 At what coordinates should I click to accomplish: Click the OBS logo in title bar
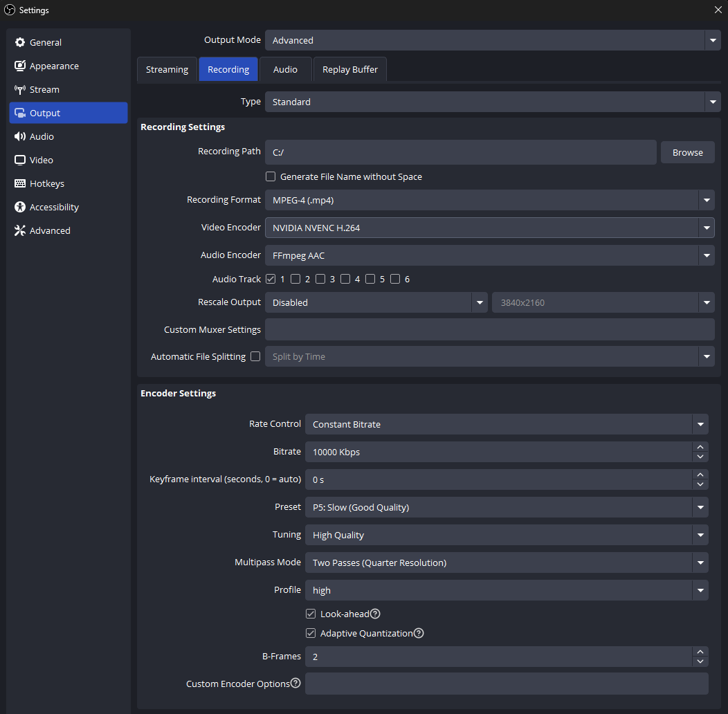pos(9,10)
